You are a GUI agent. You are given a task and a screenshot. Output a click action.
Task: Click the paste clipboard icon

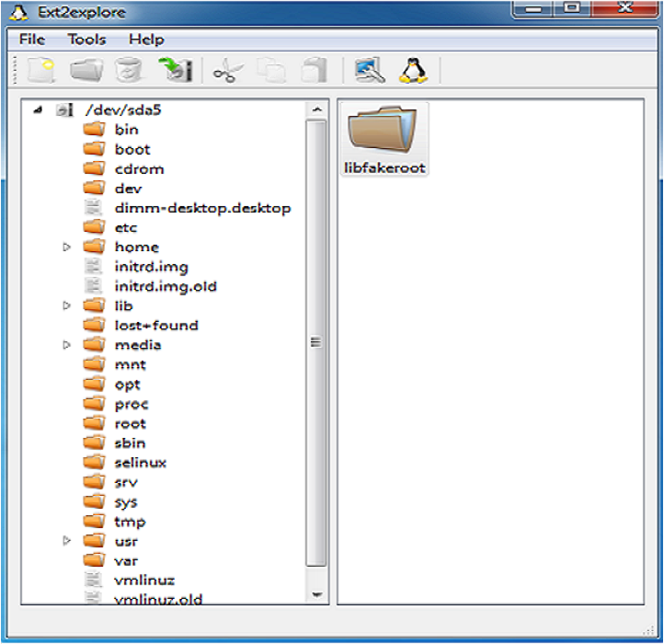coord(315,71)
